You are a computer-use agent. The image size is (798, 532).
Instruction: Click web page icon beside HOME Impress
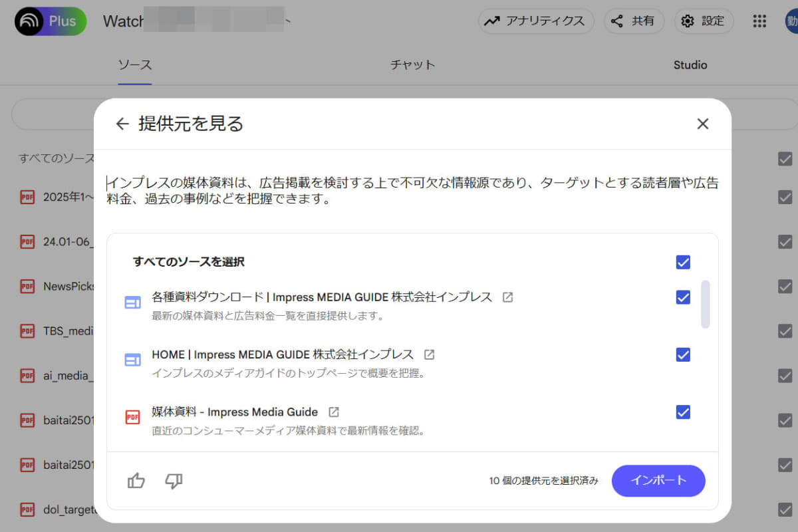[x=133, y=360]
